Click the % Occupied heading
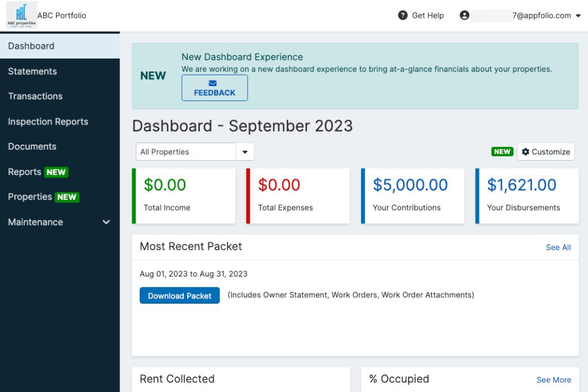Viewport: 588px width, 392px height. click(x=399, y=379)
